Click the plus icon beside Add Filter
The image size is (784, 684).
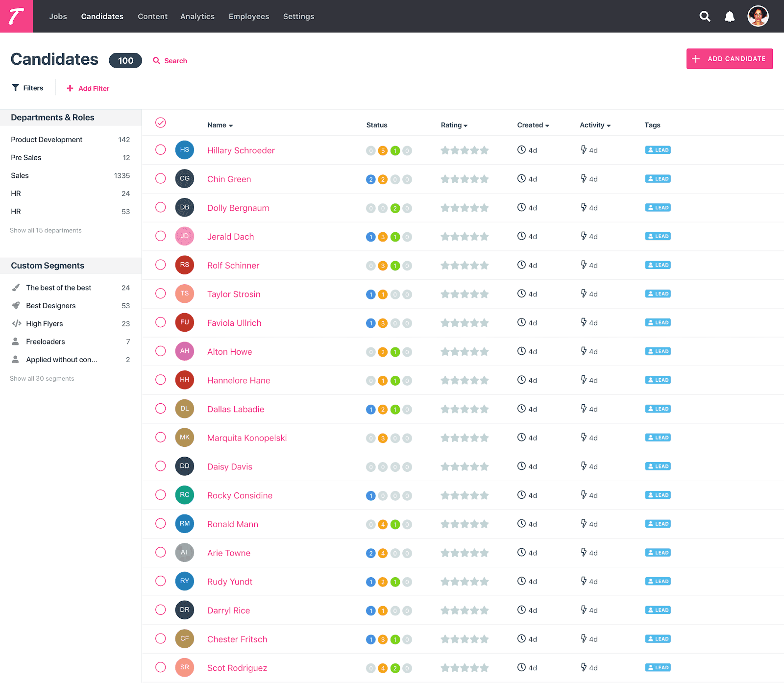click(x=70, y=88)
